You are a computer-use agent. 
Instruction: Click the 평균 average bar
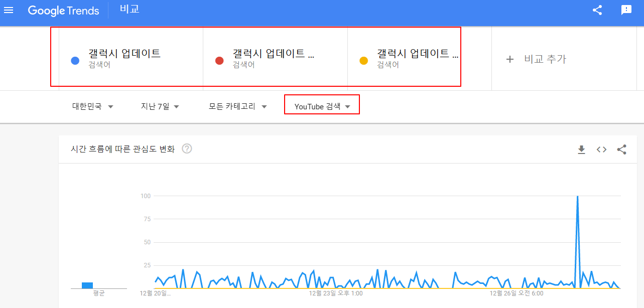[87, 285]
